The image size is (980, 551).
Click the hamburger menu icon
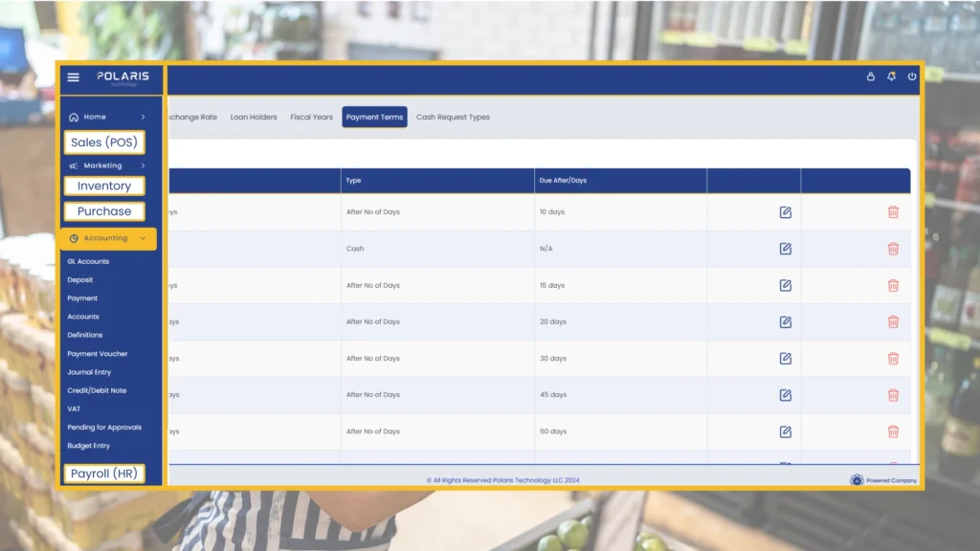(74, 77)
